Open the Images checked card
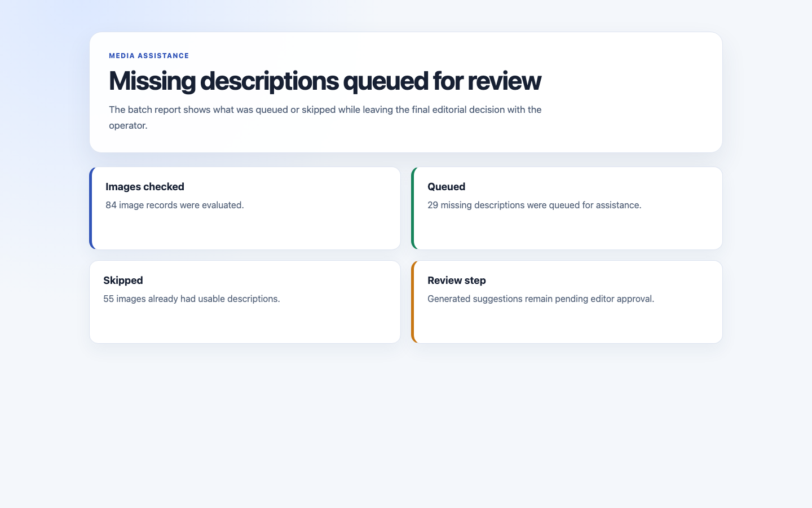 (245, 208)
